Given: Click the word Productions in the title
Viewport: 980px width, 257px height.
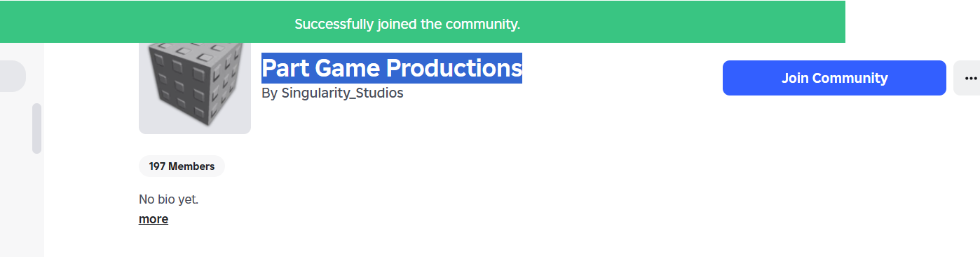Looking at the screenshot, I should pyautogui.click(x=454, y=68).
